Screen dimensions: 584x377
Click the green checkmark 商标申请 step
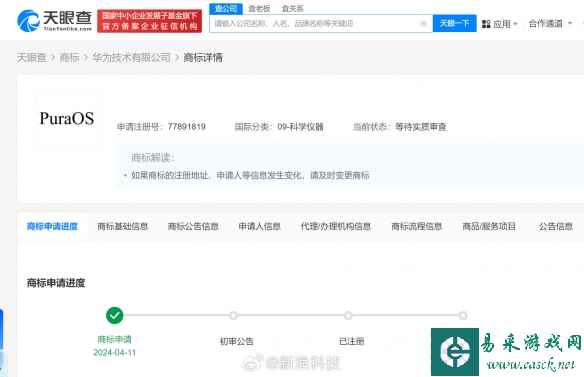coord(115,316)
